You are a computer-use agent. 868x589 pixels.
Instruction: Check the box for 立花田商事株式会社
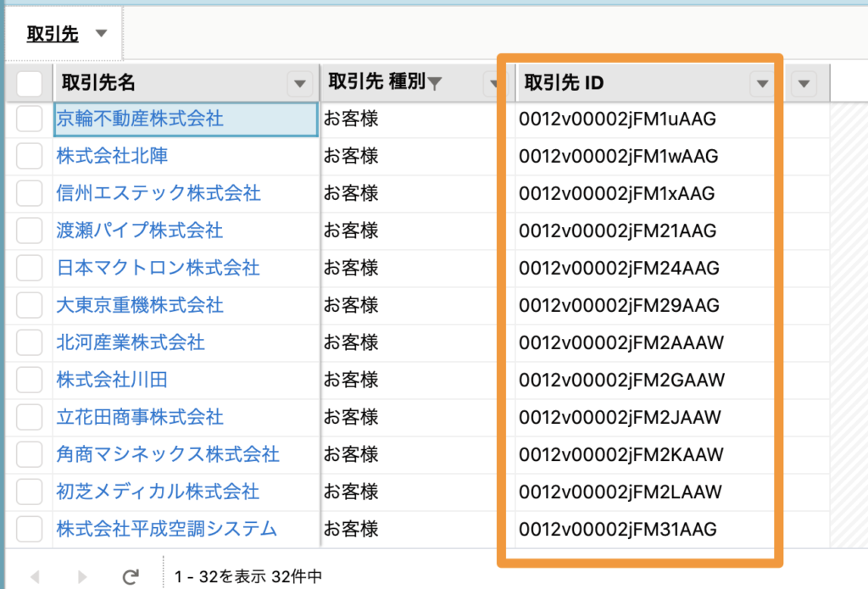coord(30,417)
